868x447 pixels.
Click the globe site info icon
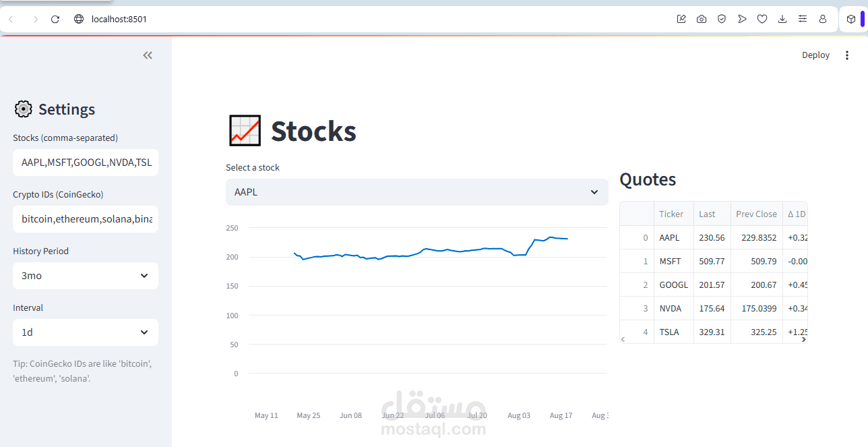click(78, 19)
